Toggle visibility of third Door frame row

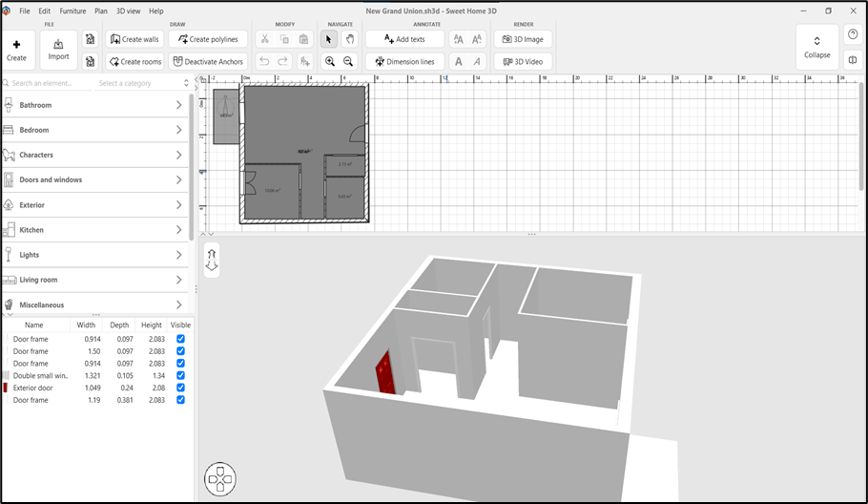click(180, 364)
